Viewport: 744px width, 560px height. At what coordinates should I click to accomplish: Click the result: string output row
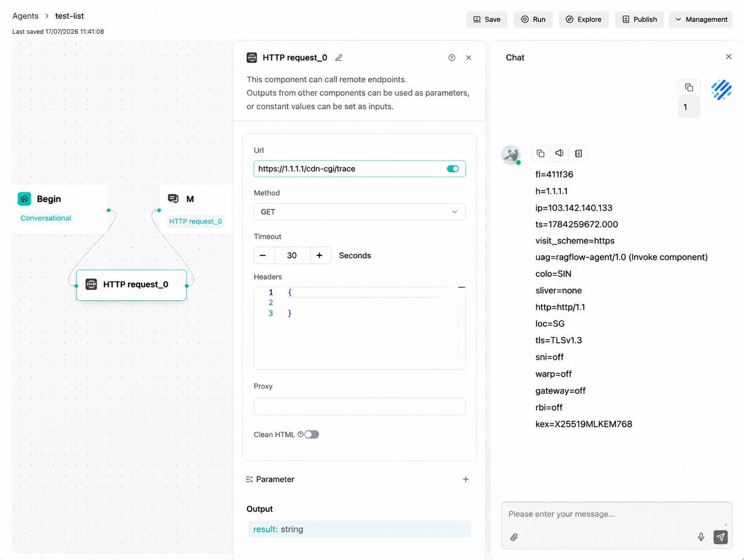pos(359,529)
